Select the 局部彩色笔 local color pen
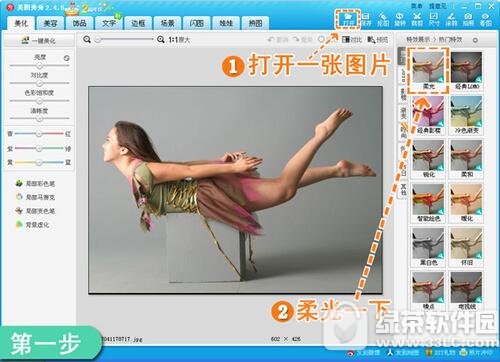 click(x=35, y=183)
